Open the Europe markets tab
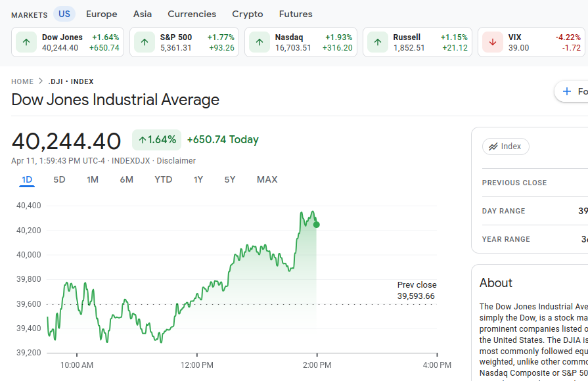The width and height of the screenshot is (588, 381). pos(102,14)
